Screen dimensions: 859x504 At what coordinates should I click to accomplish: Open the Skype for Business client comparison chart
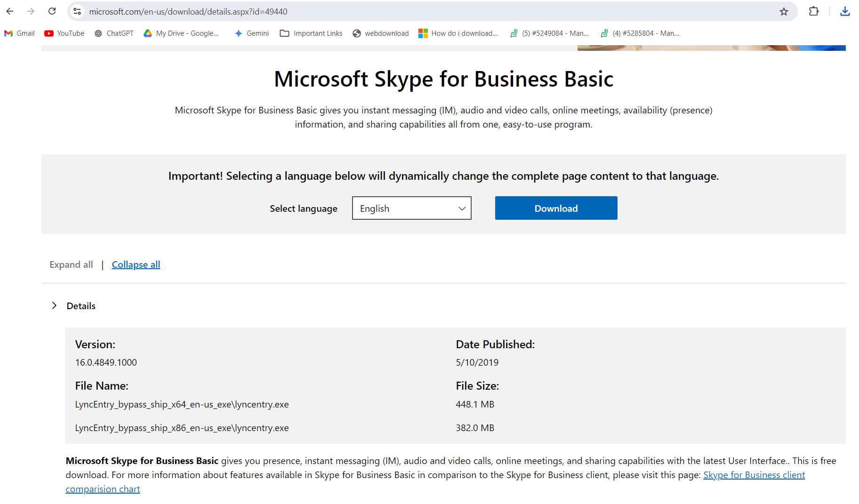point(754,475)
